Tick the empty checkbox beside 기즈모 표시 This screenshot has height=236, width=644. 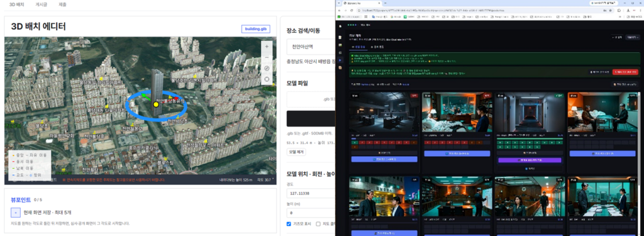pos(318,223)
